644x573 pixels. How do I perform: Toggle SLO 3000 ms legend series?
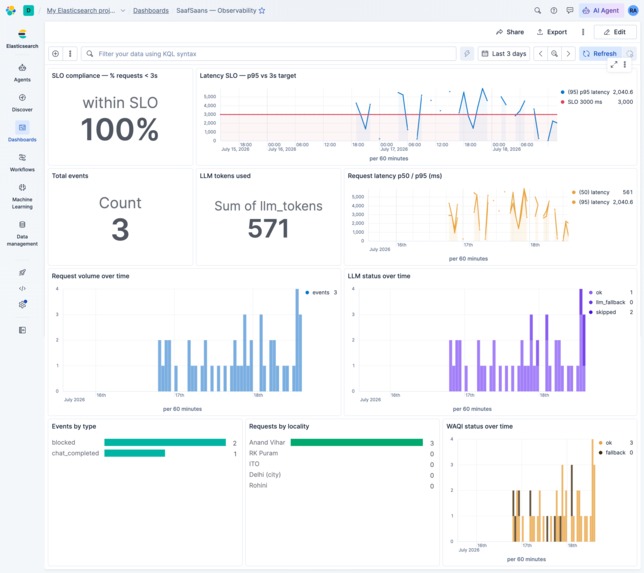[x=584, y=102]
